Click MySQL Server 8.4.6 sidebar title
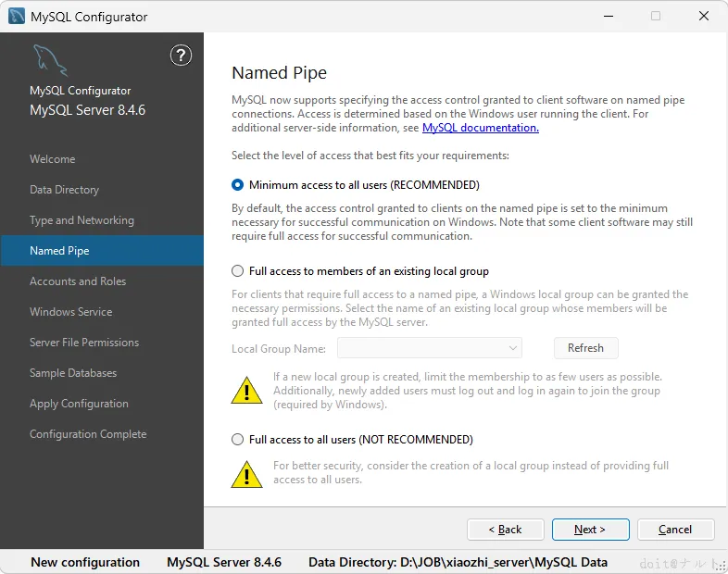The image size is (728, 574). pos(87,110)
